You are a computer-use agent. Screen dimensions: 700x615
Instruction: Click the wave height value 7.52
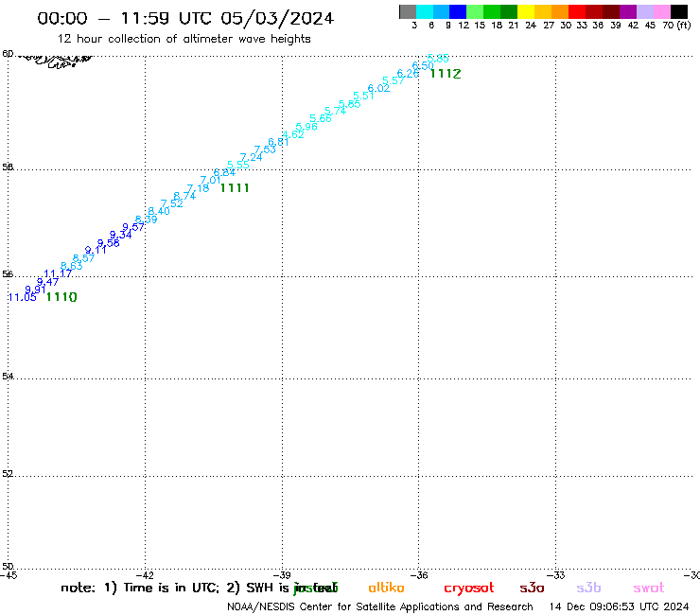(x=172, y=203)
